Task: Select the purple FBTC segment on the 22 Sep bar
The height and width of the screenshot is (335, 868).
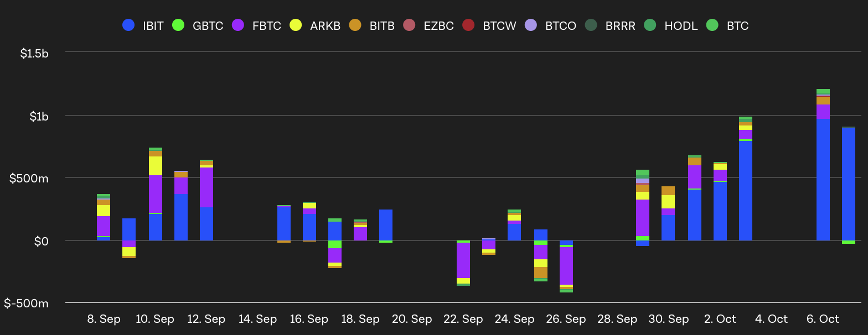Action: (463, 260)
